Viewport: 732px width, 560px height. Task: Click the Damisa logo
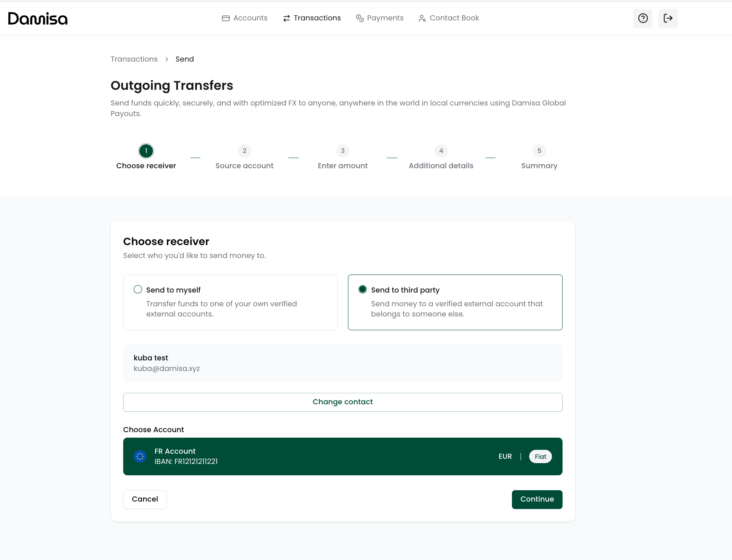(38, 18)
